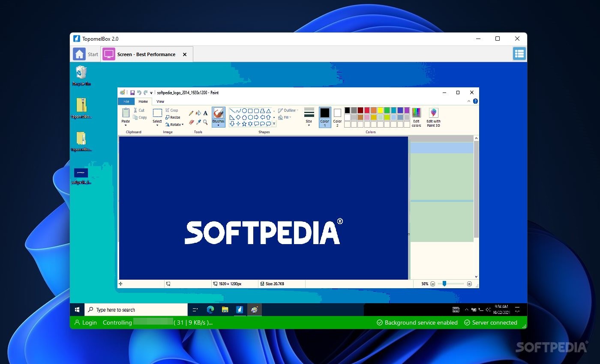Select the Right arrow shape
Image resolution: width=600 pixels, height=364 pixels.
pyautogui.click(x=256, y=117)
